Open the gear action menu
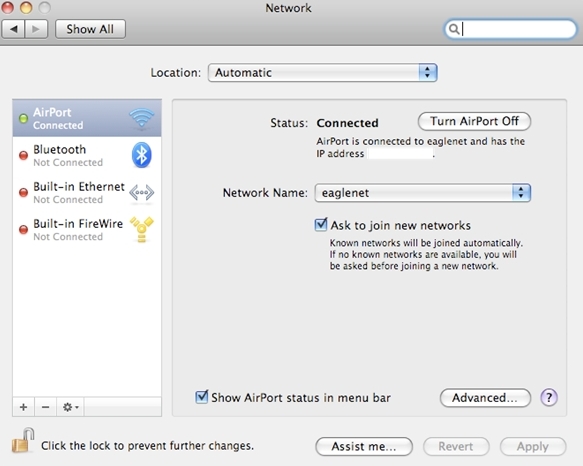Screen dimensions: 583x466 tap(70, 407)
